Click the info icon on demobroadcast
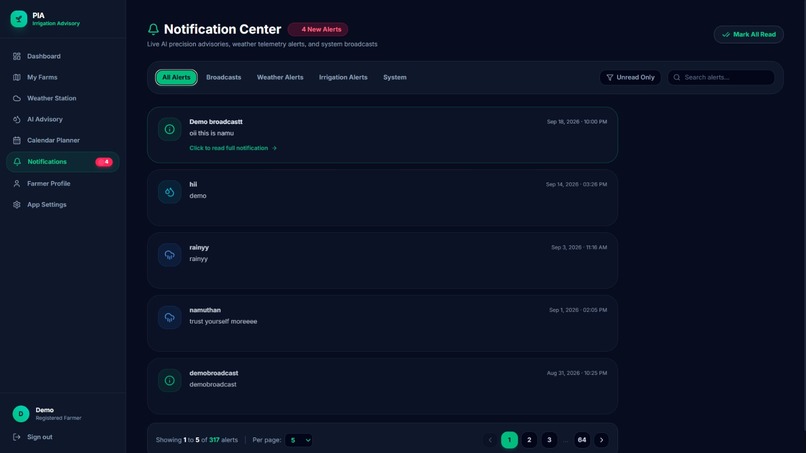The image size is (806, 453). click(170, 380)
